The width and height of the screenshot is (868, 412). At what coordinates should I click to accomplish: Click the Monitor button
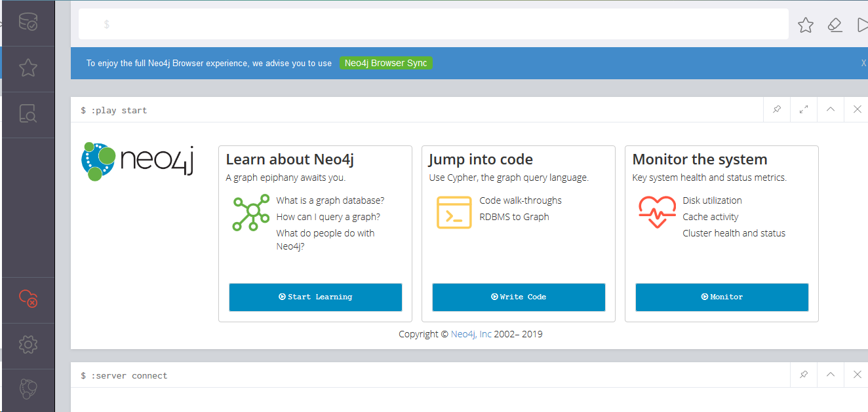point(722,297)
